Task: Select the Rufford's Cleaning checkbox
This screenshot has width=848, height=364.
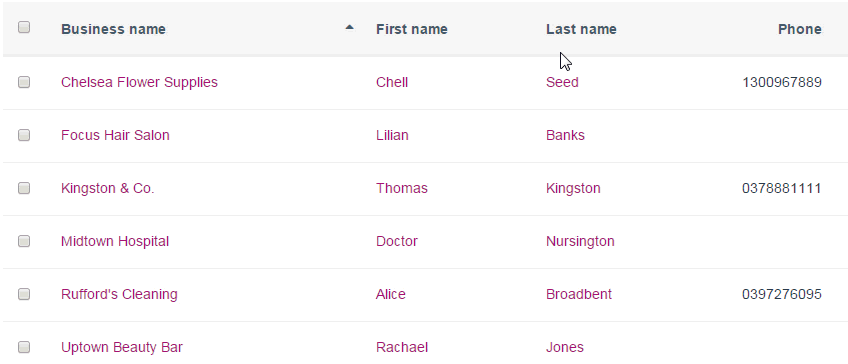Action: [24, 294]
